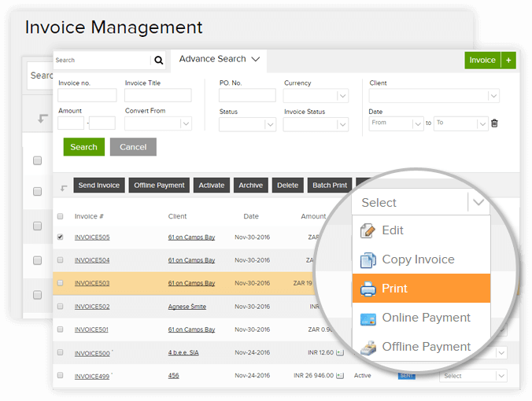Choose Online Payment from the action menu
532x401 pixels.
(421, 318)
